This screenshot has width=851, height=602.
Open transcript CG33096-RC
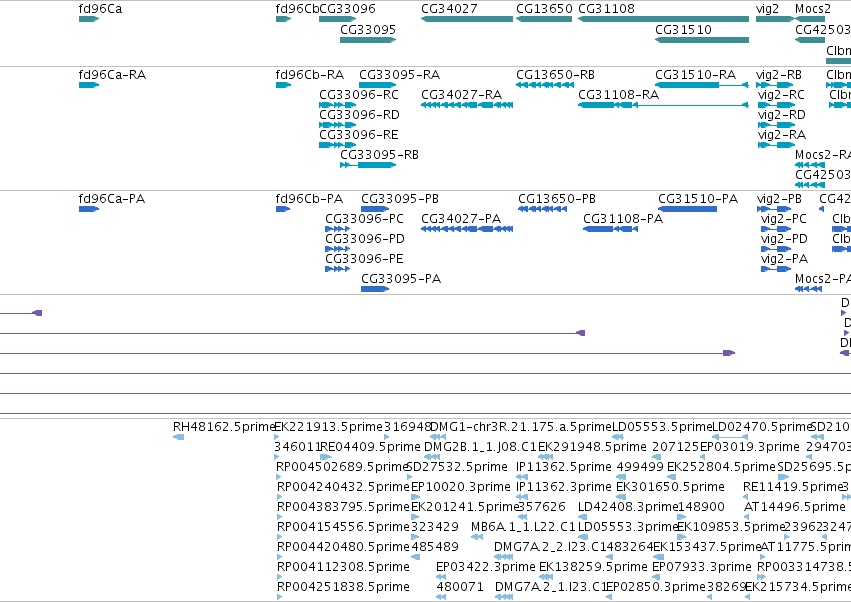click(337, 105)
